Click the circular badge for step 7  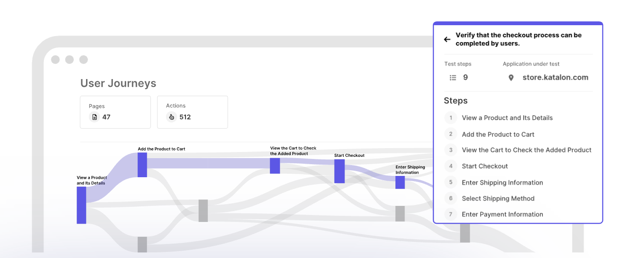click(x=451, y=214)
